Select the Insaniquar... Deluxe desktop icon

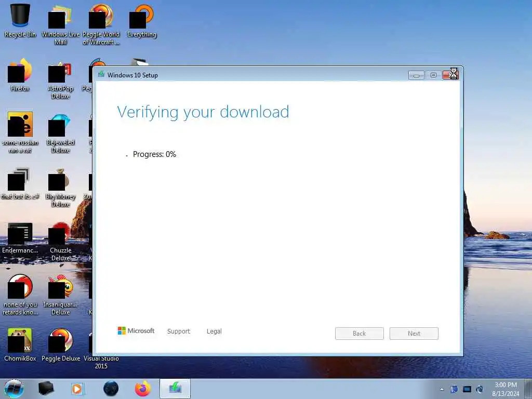pos(60,295)
